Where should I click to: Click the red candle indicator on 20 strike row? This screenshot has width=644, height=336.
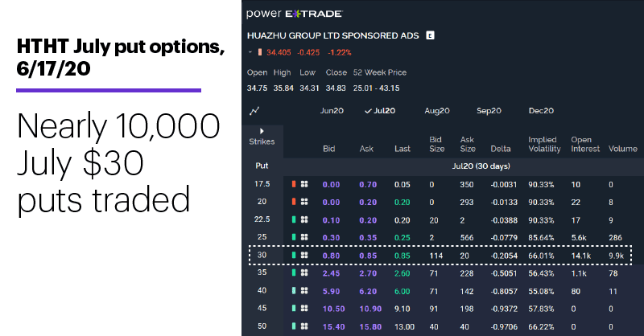click(294, 202)
